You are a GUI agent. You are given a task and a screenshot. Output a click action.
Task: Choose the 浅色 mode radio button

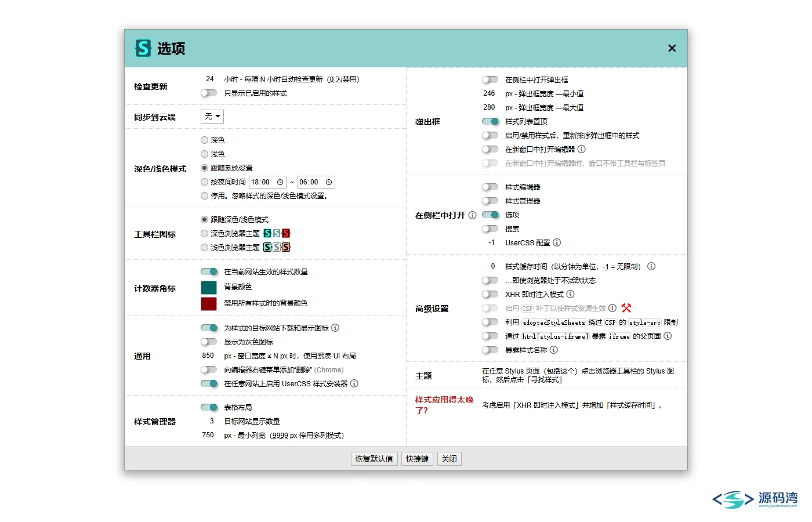click(x=204, y=154)
